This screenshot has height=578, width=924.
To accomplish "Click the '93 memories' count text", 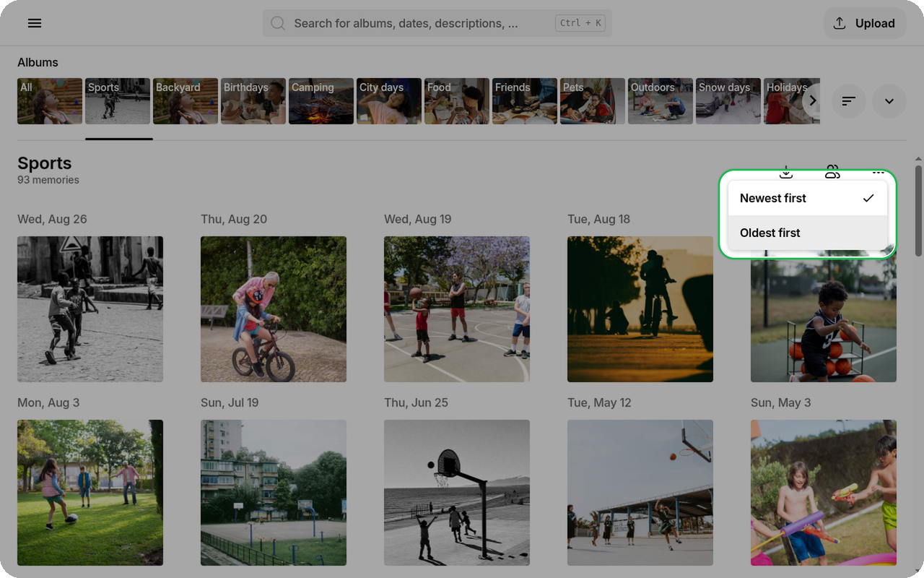I will tap(48, 180).
